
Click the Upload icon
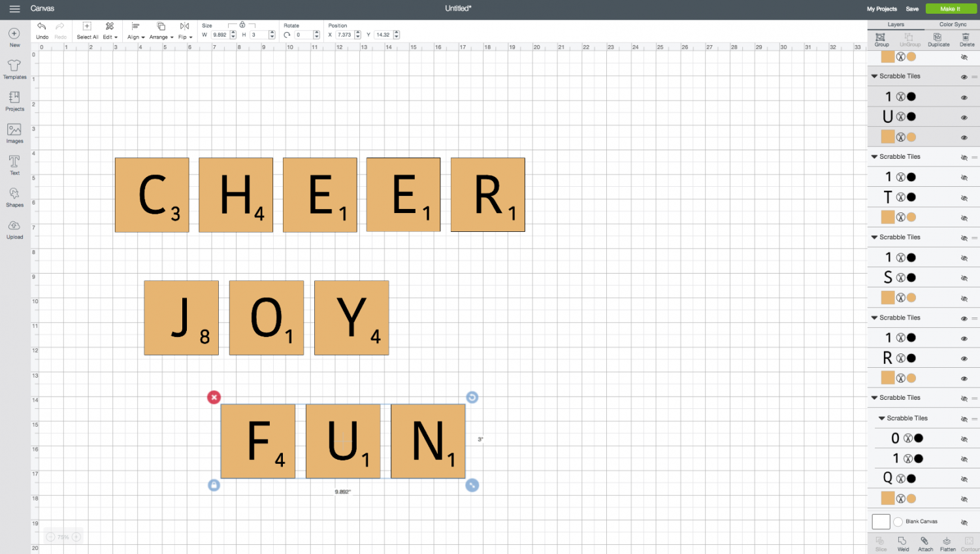pos(14,228)
